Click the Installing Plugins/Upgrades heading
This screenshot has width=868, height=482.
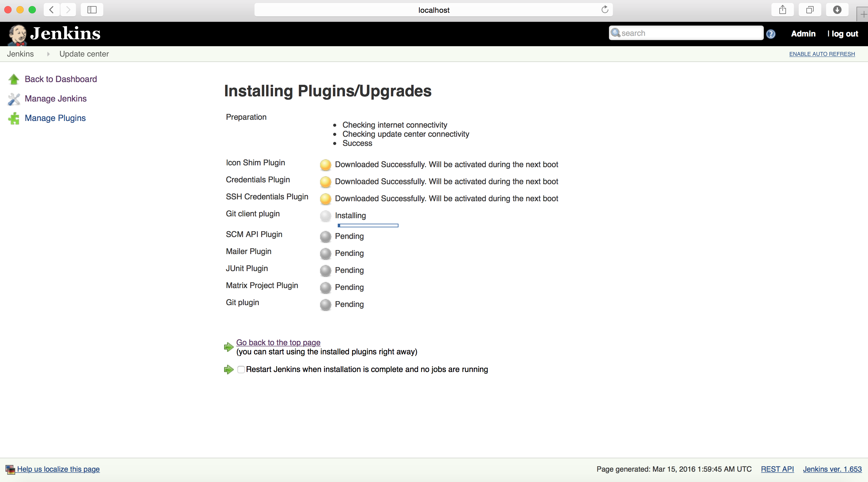point(327,91)
